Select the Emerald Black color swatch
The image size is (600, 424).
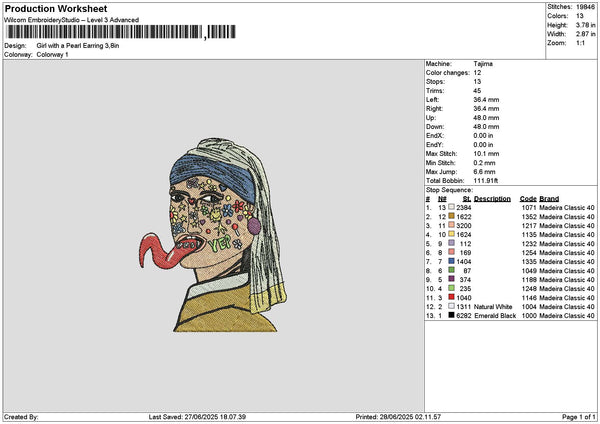452,315
